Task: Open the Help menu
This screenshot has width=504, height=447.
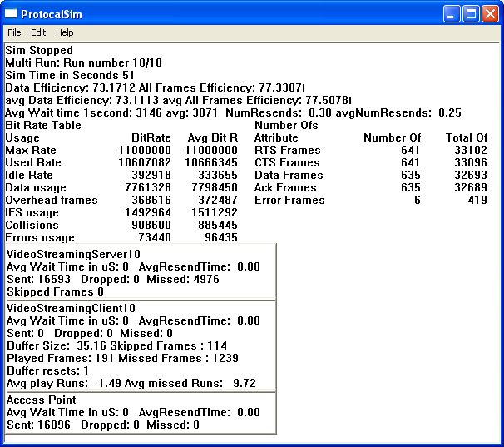Action: click(65, 32)
